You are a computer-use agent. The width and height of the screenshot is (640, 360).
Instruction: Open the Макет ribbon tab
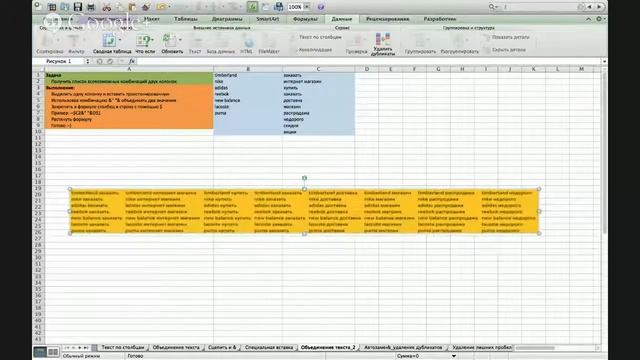pos(151,19)
